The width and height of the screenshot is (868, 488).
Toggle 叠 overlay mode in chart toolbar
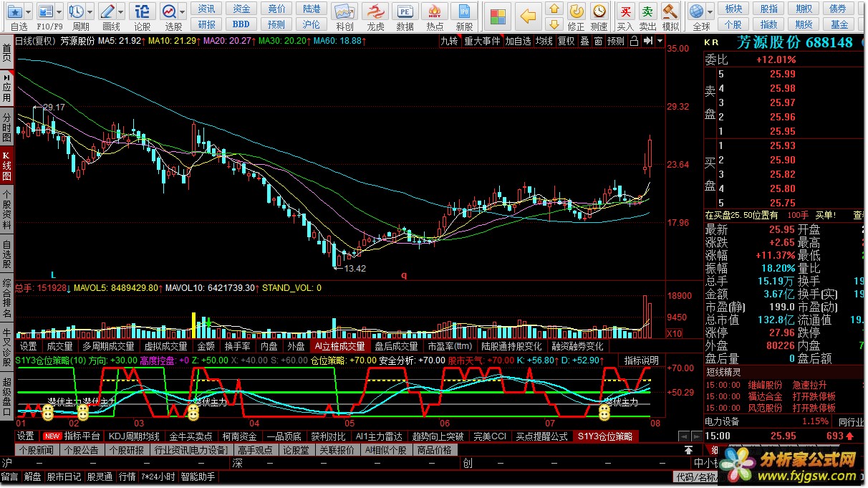(584, 41)
